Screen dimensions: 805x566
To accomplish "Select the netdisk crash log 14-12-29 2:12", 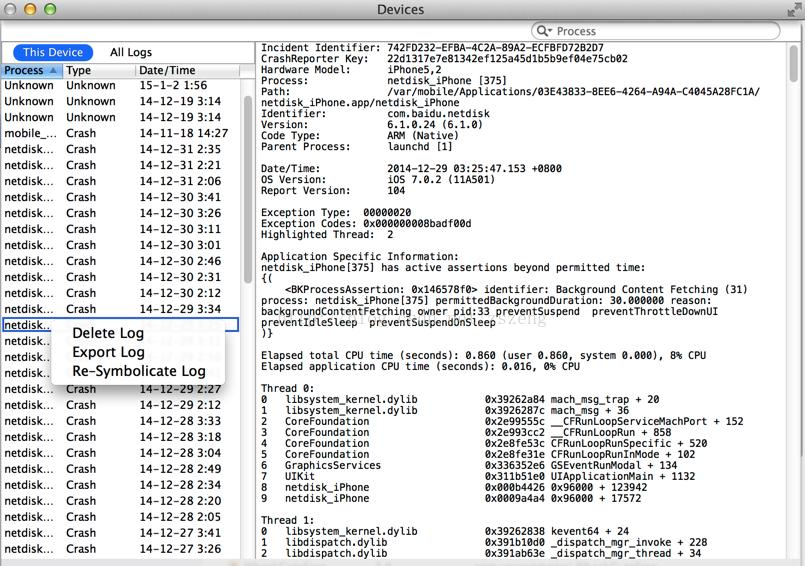I will pyautogui.click(x=121, y=405).
